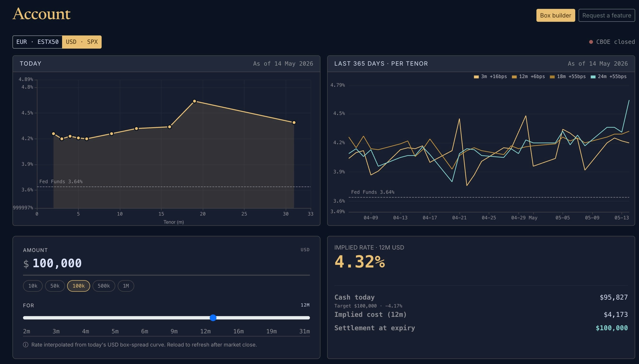The height and width of the screenshot is (364, 639).
Task: Select the 100k amount preset
Action: click(x=79, y=286)
